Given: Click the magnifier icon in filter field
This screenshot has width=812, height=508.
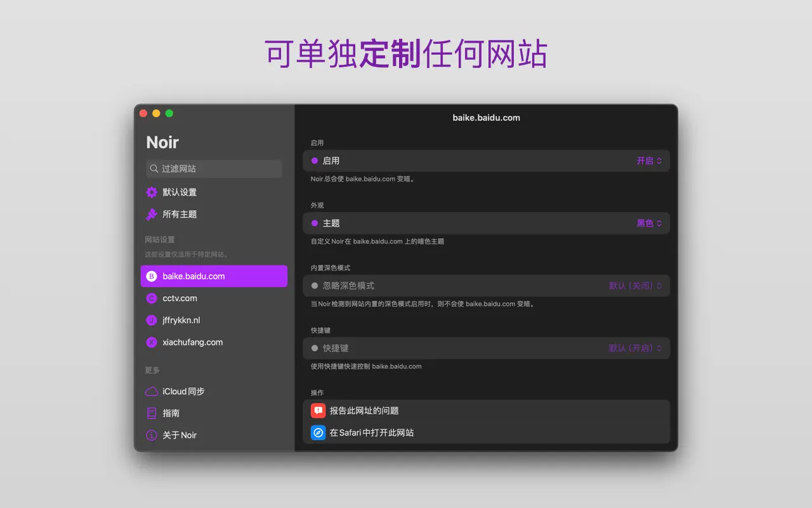Looking at the screenshot, I should (x=154, y=169).
